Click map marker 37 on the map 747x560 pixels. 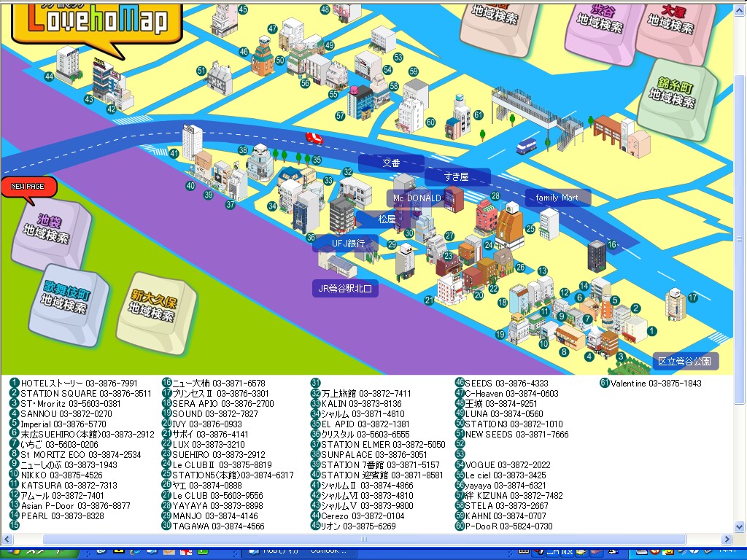(231, 205)
